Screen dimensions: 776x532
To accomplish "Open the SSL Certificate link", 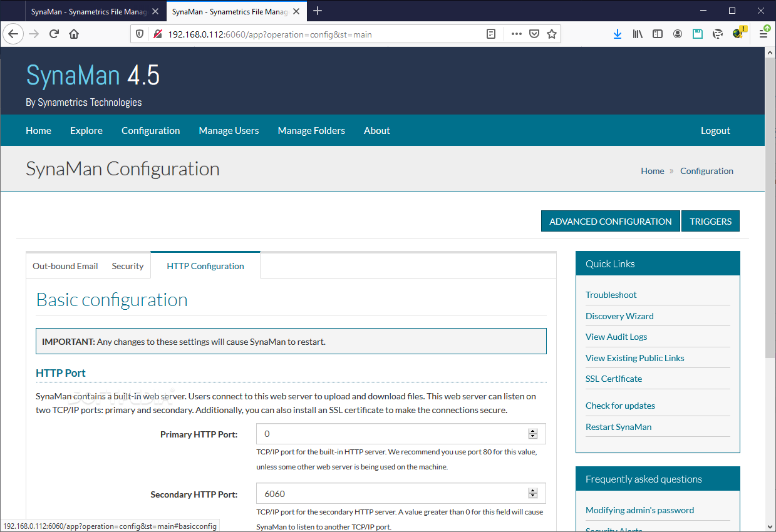I will pos(614,379).
